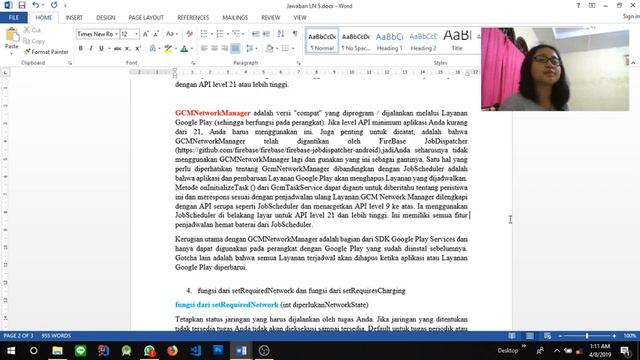Open File Explorer from the taskbar
Screen dimensions: 640x360
(x=57, y=351)
